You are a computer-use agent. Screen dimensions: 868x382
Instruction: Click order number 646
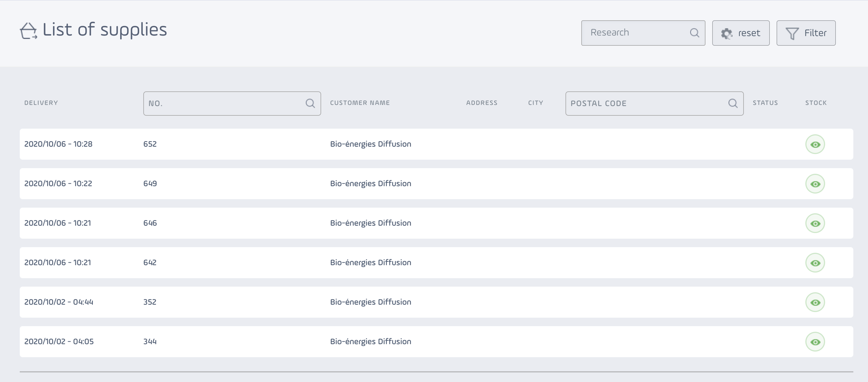click(x=150, y=223)
